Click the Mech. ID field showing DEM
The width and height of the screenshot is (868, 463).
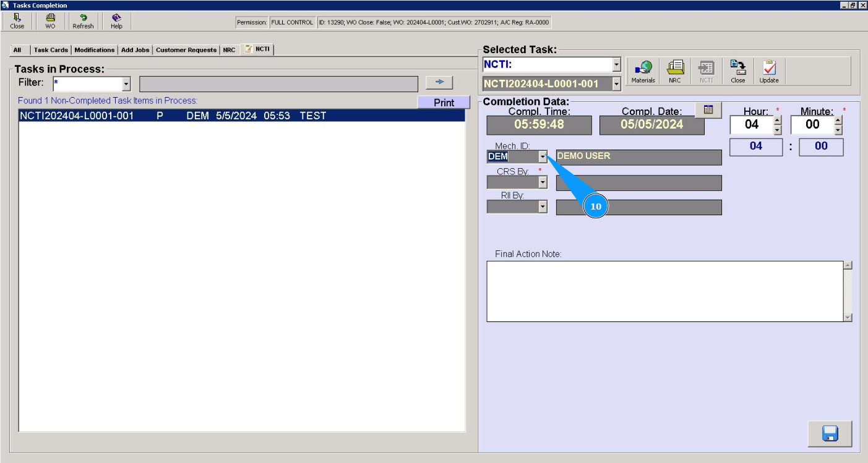click(x=512, y=157)
